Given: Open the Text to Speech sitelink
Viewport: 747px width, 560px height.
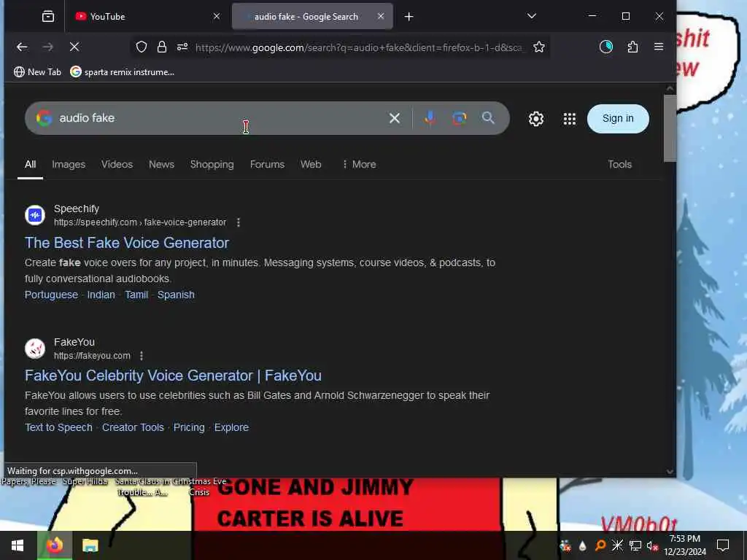Looking at the screenshot, I should 58,427.
